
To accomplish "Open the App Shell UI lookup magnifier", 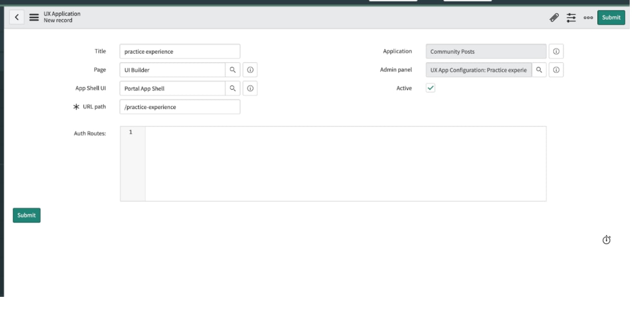I will click(x=232, y=88).
